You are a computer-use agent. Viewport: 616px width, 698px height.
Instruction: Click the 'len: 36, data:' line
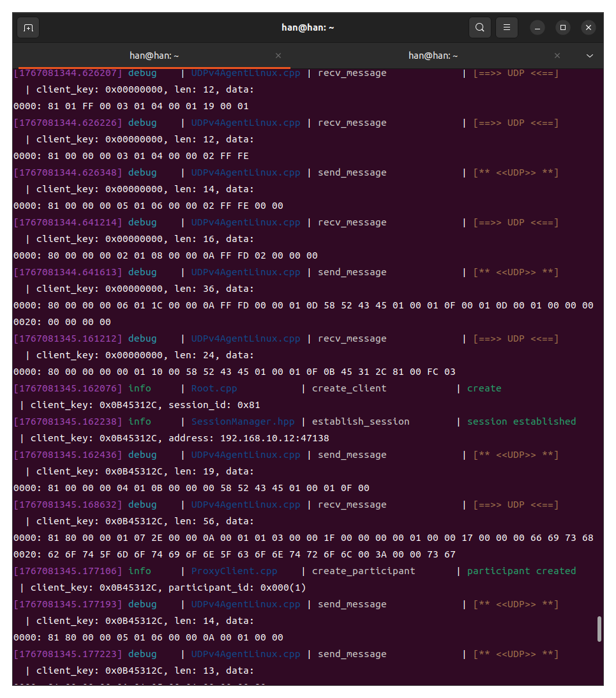(214, 289)
